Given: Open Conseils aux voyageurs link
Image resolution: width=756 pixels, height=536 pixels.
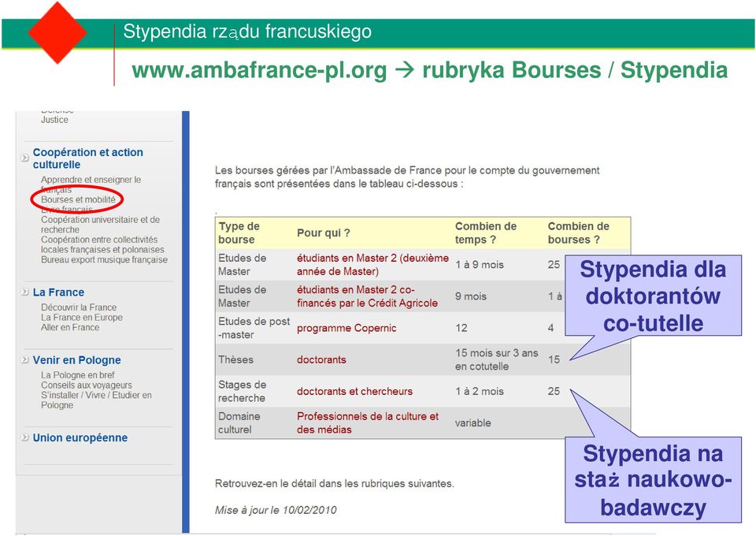Looking at the screenshot, I should click(87, 385).
